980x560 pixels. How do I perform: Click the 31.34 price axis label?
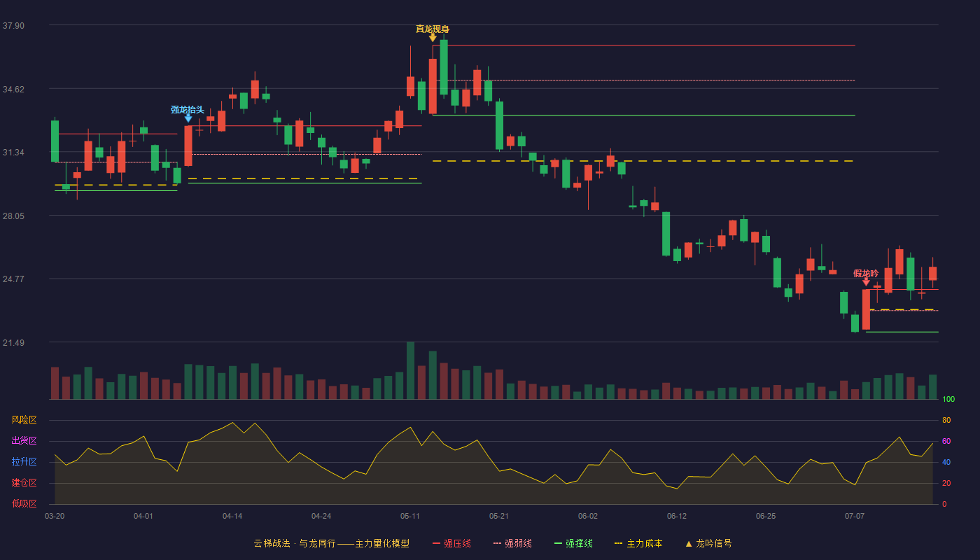tap(13, 153)
